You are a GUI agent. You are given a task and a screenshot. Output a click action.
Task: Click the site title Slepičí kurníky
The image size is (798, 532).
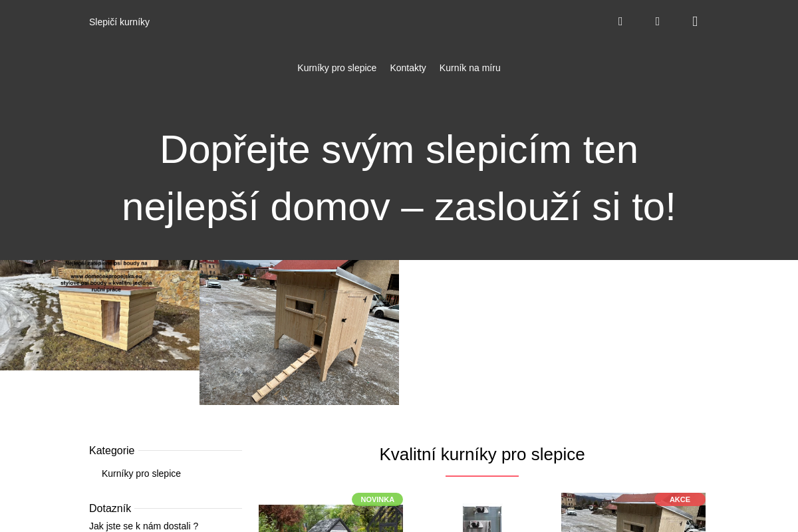coord(119,21)
